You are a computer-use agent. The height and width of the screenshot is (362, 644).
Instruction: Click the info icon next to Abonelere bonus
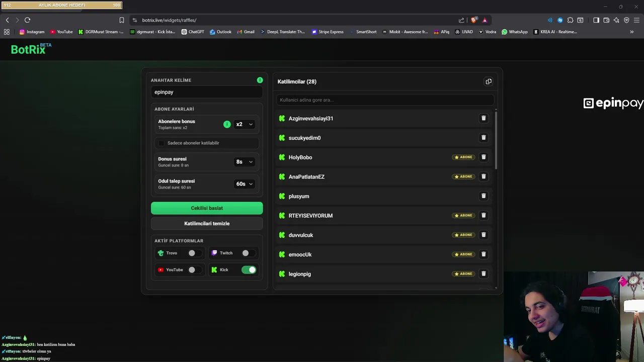point(227,124)
